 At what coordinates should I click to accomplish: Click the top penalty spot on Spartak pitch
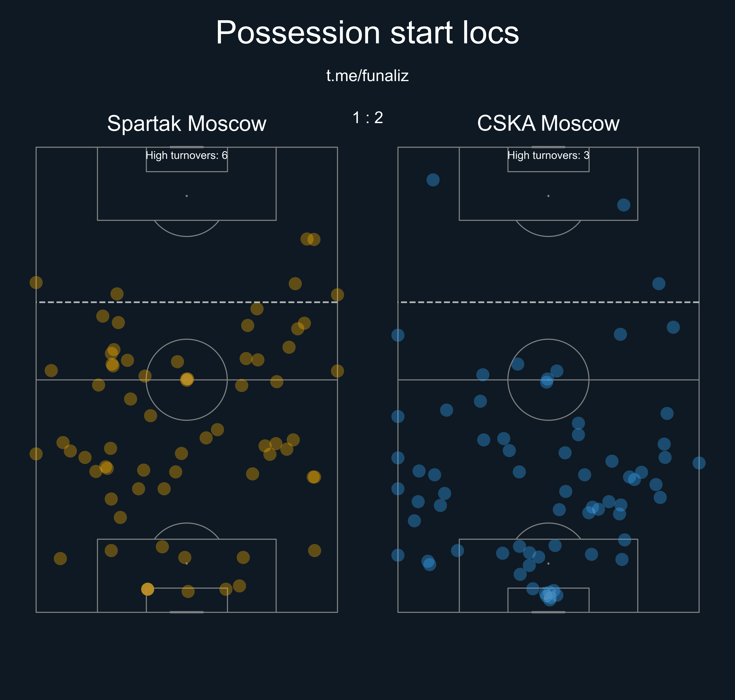click(186, 196)
